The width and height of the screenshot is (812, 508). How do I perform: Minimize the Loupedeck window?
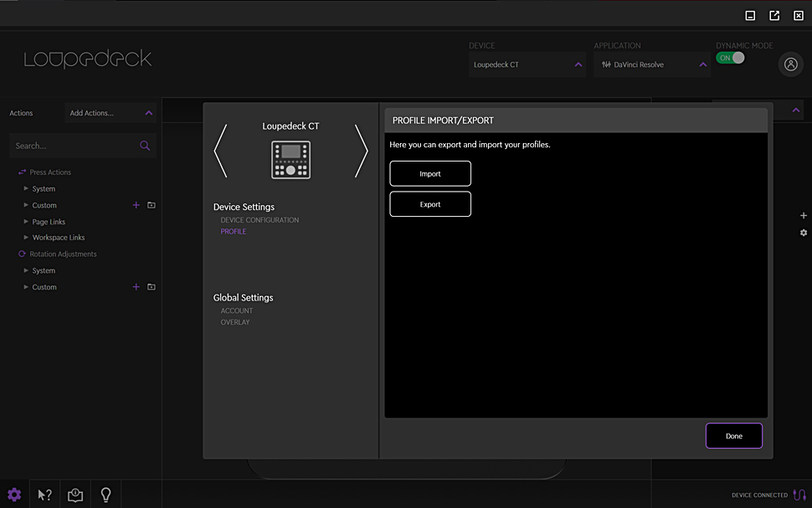pyautogui.click(x=750, y=16)
